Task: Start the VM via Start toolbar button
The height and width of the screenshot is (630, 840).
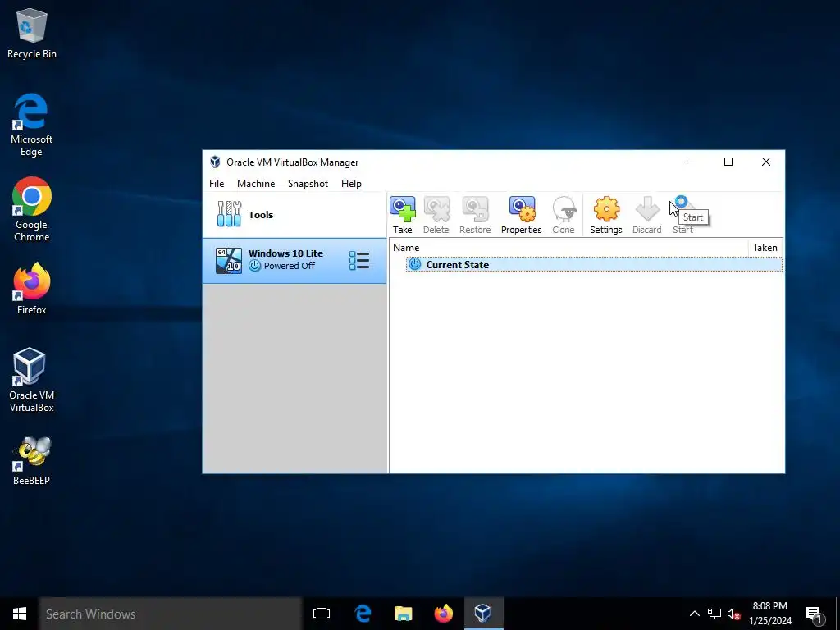Action: [682, 215]
